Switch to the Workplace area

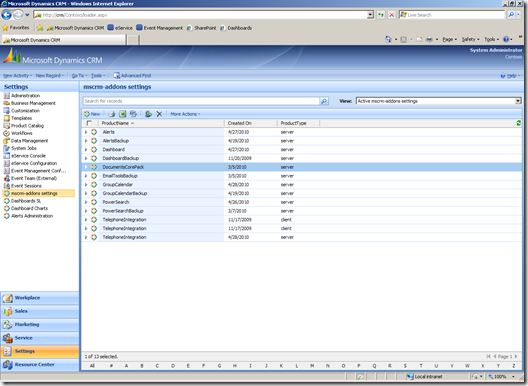pos(40,298)
